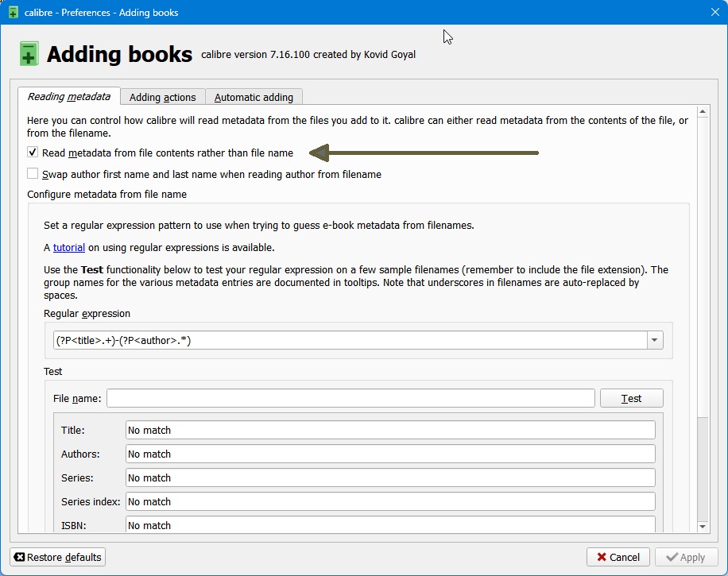Click the Regular expression text field
Image resolution: width=728 pixels, height=576 pixels.
(350, 341)
